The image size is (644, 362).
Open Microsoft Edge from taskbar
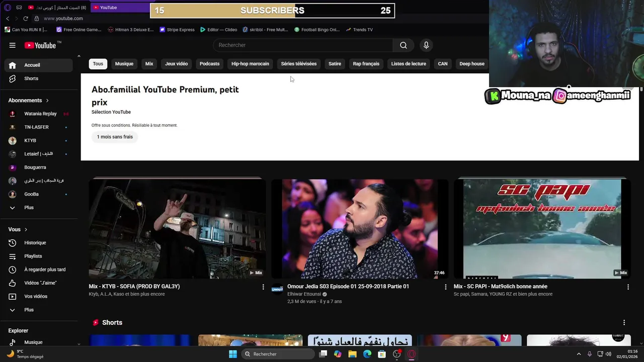[x=367, y=354]
